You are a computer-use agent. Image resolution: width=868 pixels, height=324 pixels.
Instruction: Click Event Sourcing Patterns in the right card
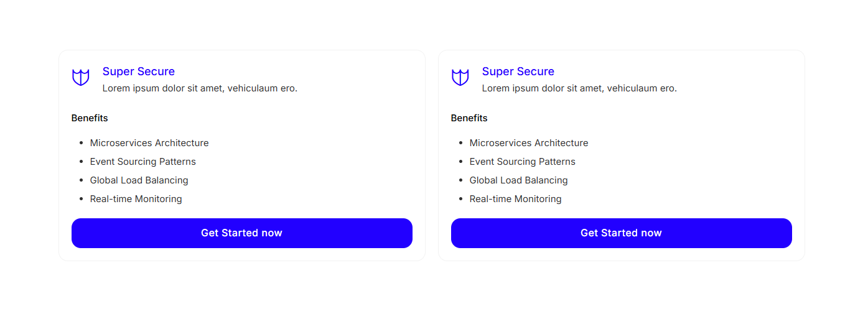[523, 162]
